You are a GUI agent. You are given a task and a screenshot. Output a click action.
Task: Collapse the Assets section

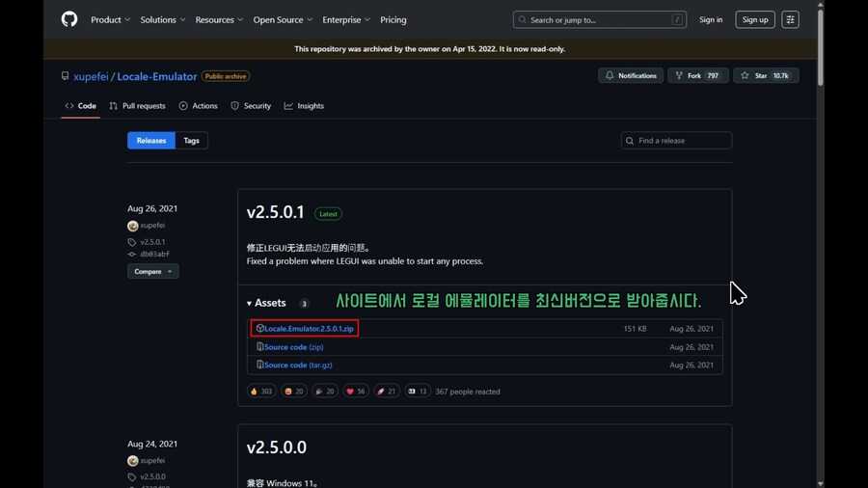266,303
